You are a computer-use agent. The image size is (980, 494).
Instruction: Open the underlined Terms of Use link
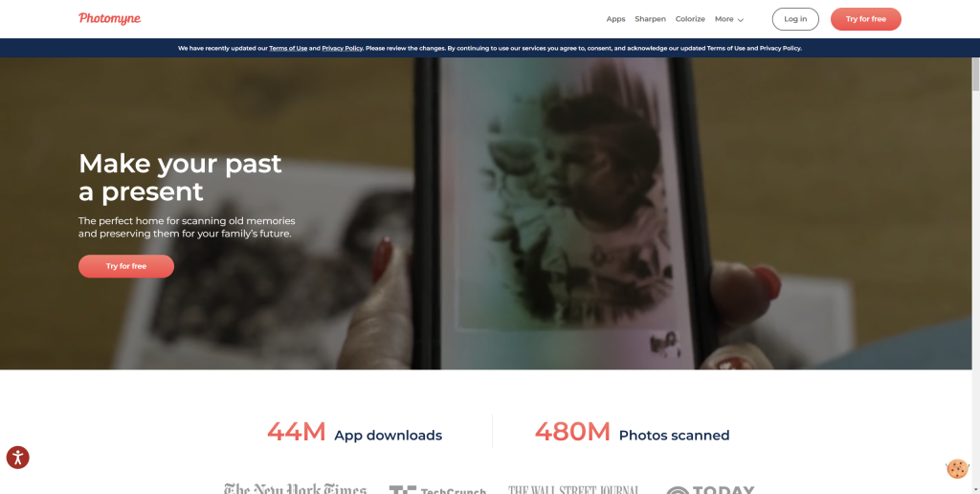288,48
